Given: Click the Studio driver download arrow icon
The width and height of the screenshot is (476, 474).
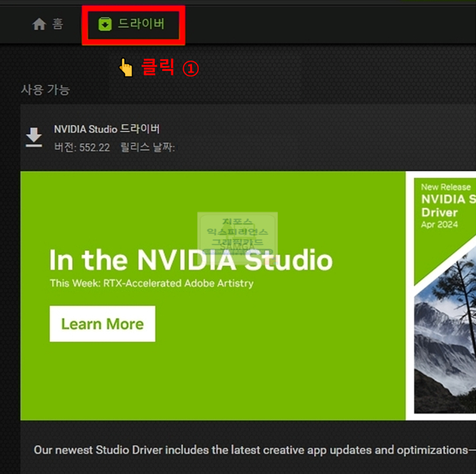Looking at the screenshot, I should pyautogui.click(x=34, y=137).
